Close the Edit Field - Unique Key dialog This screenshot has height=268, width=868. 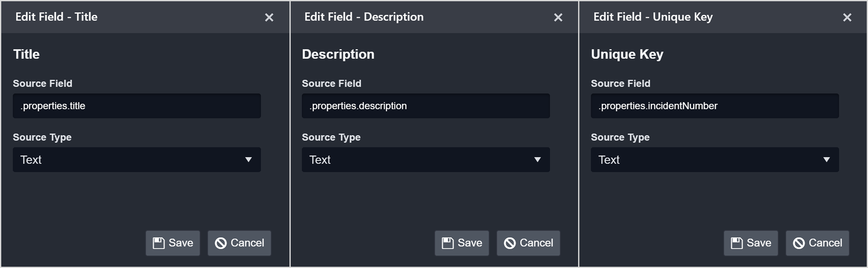(847, 17)
